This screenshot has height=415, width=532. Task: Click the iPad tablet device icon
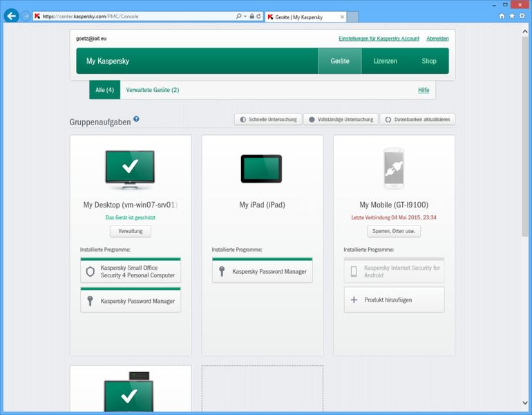(261, 169)
